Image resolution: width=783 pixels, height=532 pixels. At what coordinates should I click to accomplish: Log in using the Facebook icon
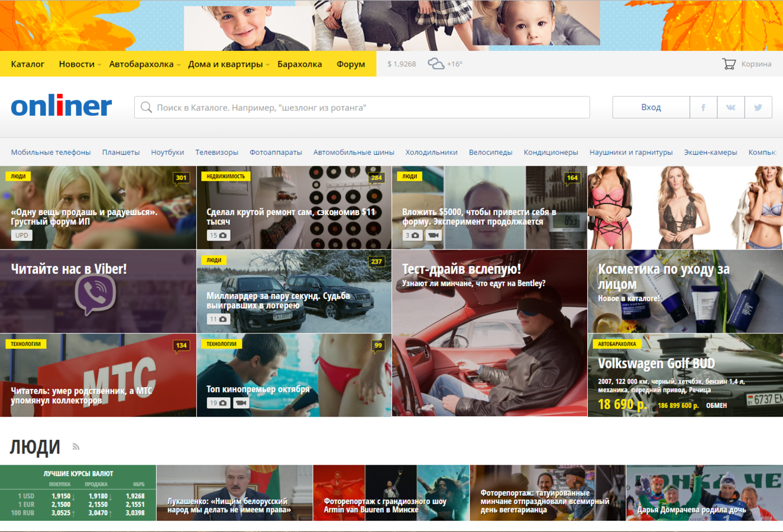703,108
